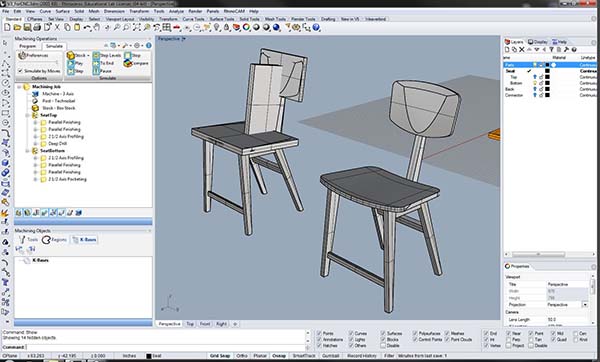
Task: Click the color wheel Object Properties icon
Action: pos(246,28)
